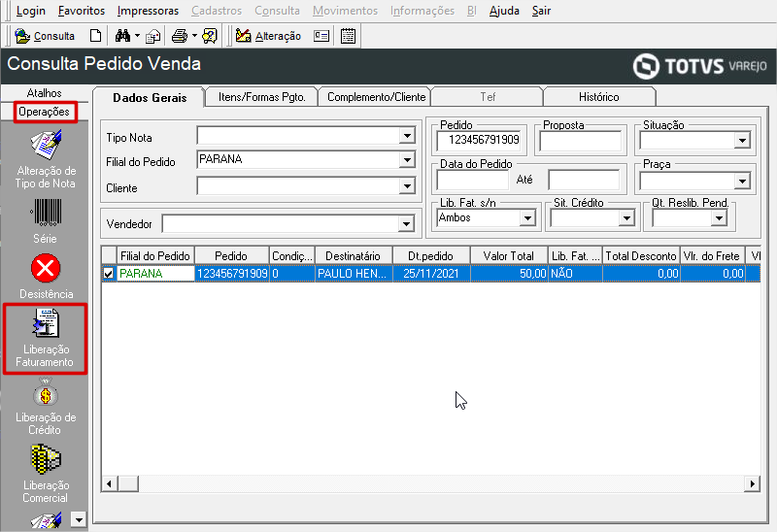Open the Tipo Nota dropdown

[x=407, y=135]
